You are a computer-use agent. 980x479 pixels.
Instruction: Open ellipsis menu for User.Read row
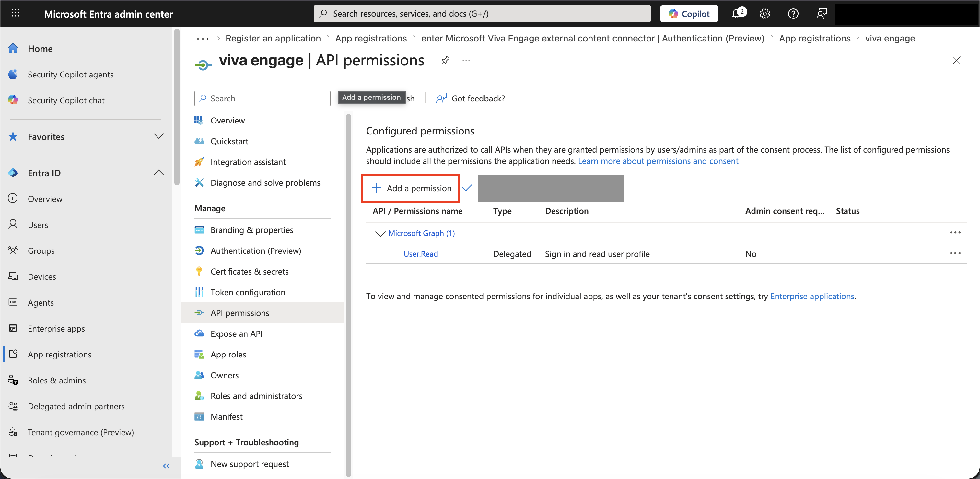pos(955,253)
